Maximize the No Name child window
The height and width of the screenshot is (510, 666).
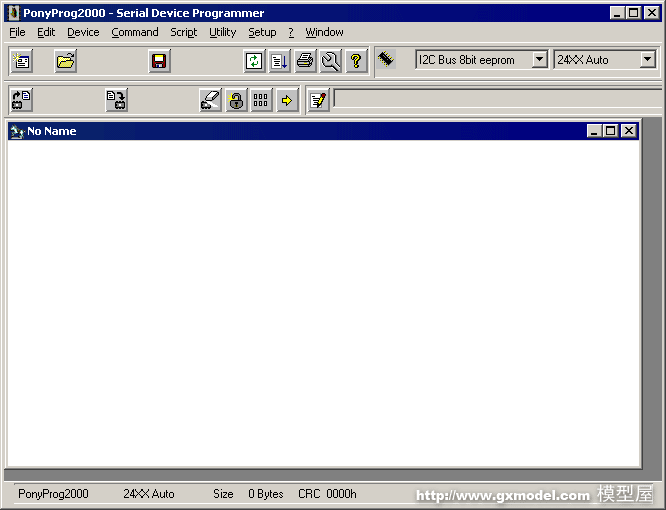611,131
